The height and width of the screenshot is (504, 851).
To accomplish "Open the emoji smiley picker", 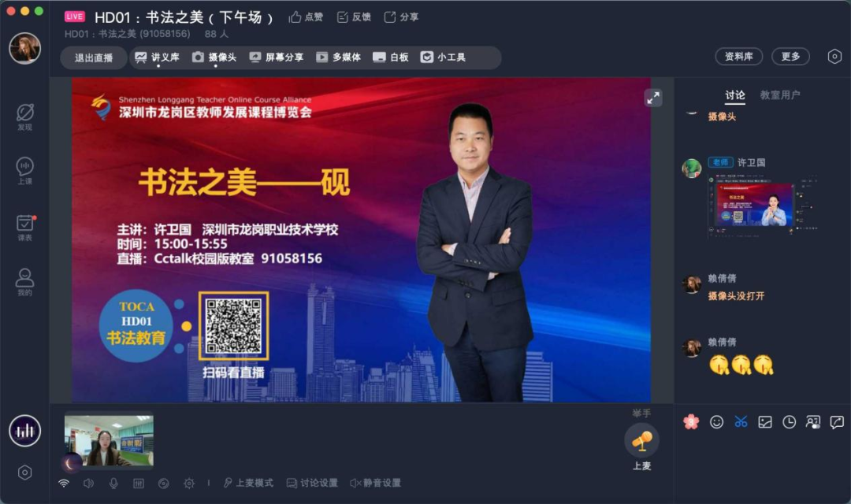I will (x=716, y=422).
